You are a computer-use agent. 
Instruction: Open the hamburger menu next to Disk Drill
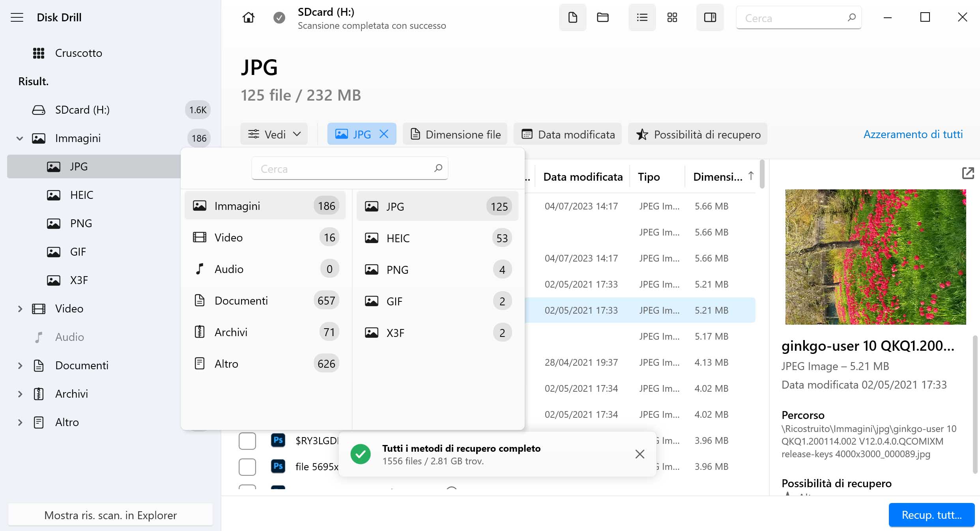[17, 17]
